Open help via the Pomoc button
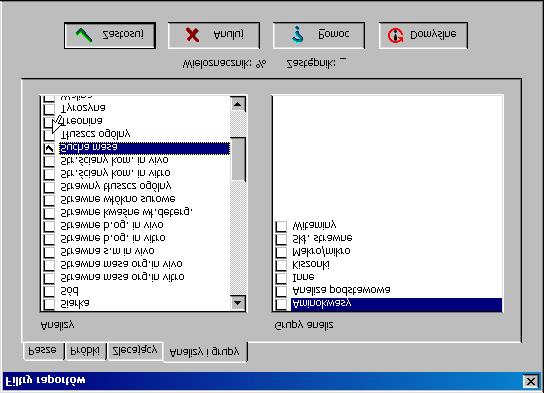Image resolution: width=544 pixels, height=393 pixels. pyautogui.click(x=319, y=35)
